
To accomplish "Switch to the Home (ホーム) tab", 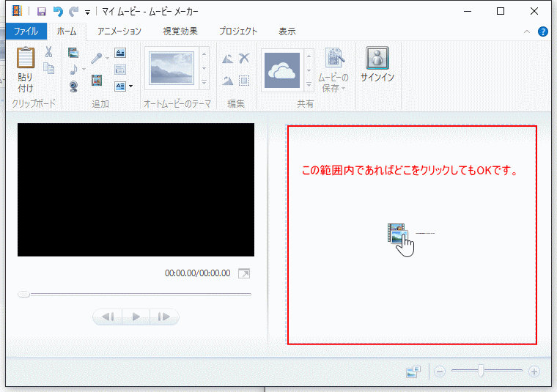I will pos(67,32).
